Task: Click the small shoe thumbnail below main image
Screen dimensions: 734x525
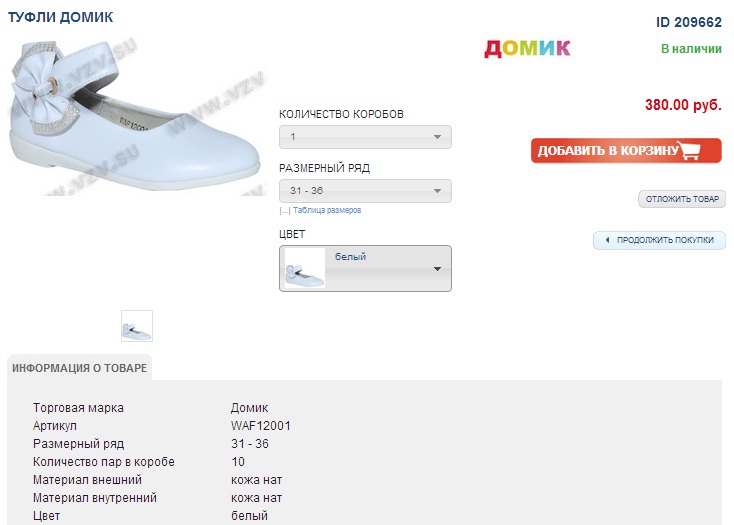Action: pos(137,326)
